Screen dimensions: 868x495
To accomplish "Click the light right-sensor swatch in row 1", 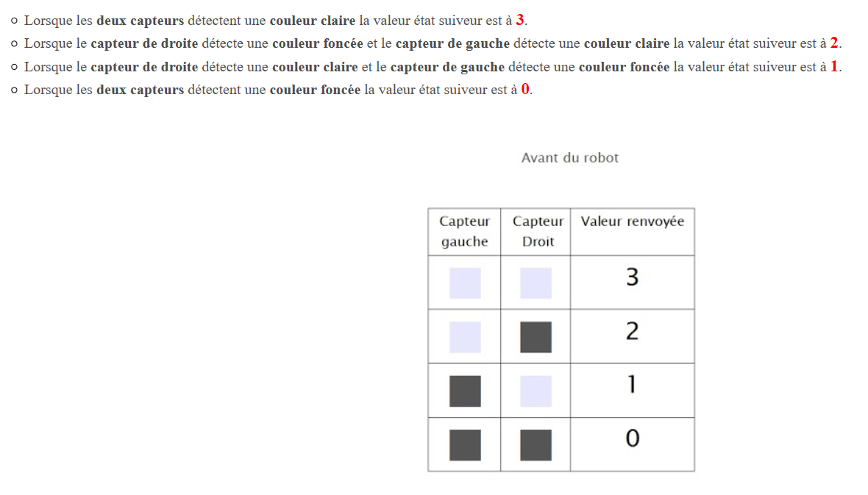I will click(x=536, y=391).
